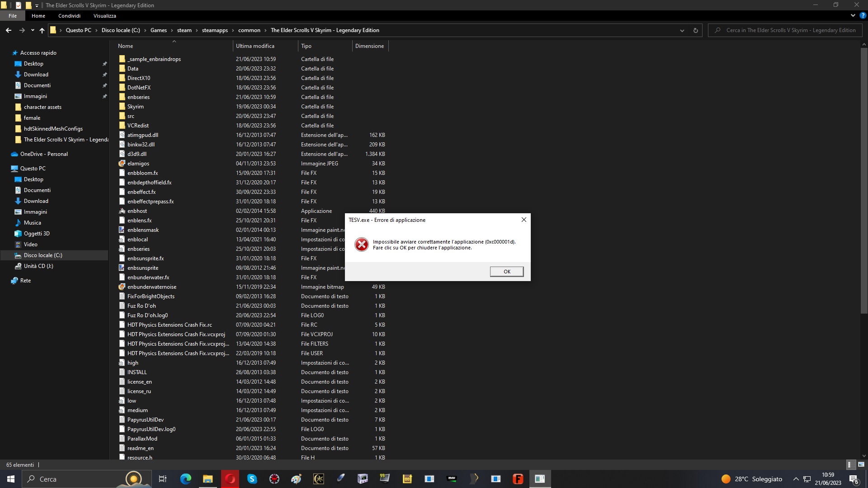Open pinned Download in Accesso rapido
Image resolution: width=868 pixels, height=488 pixels.
pyautogui.click(x=36, y=75)
